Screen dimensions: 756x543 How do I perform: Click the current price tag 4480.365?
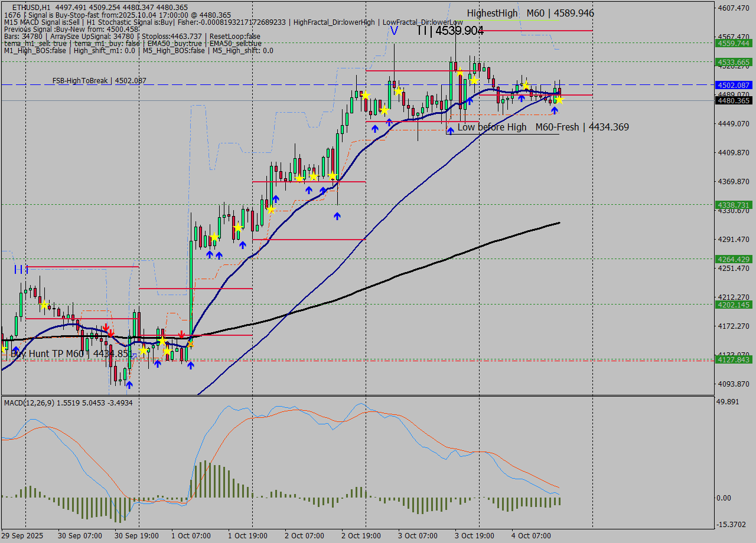pos(733,101)
